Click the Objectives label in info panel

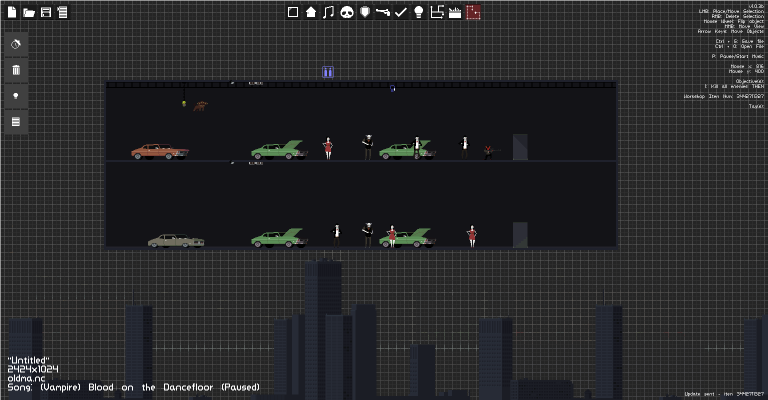[749, 81]
